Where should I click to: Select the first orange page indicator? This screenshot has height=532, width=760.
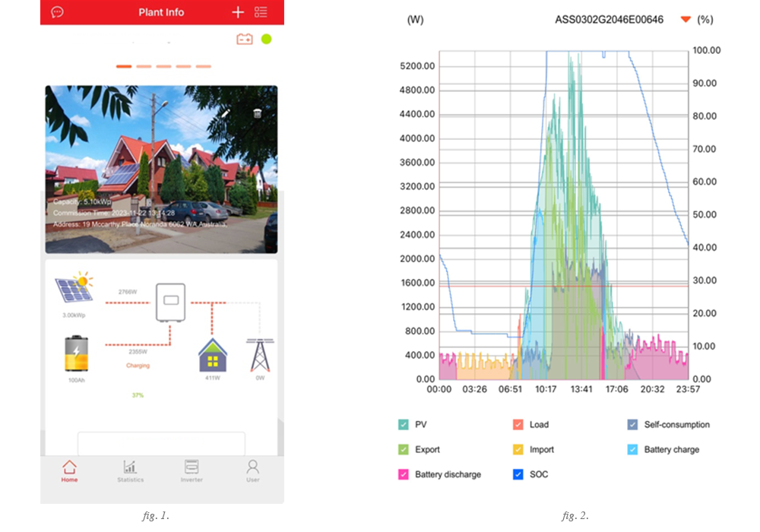click(124, 66)
